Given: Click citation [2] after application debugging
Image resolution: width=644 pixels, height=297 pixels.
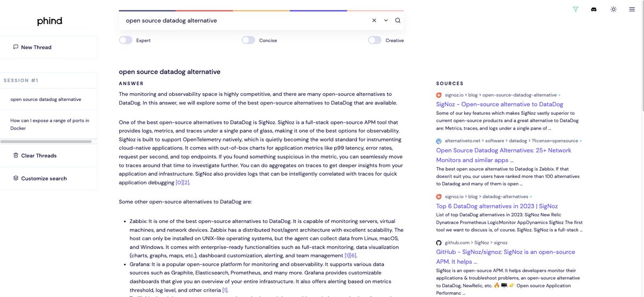Looking at the screenshot, I should click(x=186, y=182).
